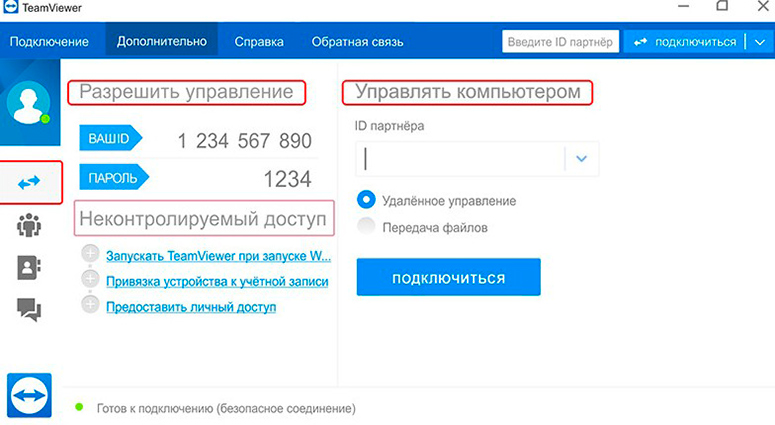Click plus icon beside Привязка устройства
Screen dimensions: 775x425
point(90,280)
